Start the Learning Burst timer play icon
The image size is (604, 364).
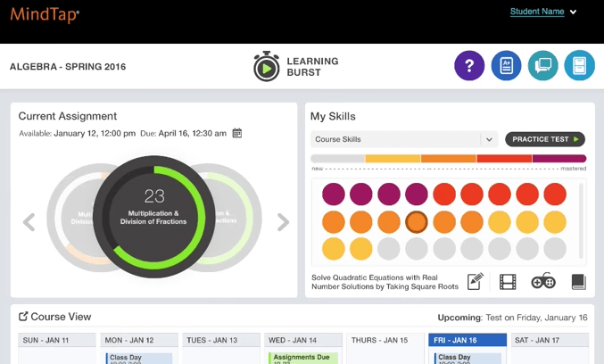pyautogui.click(x=266, y=67)
